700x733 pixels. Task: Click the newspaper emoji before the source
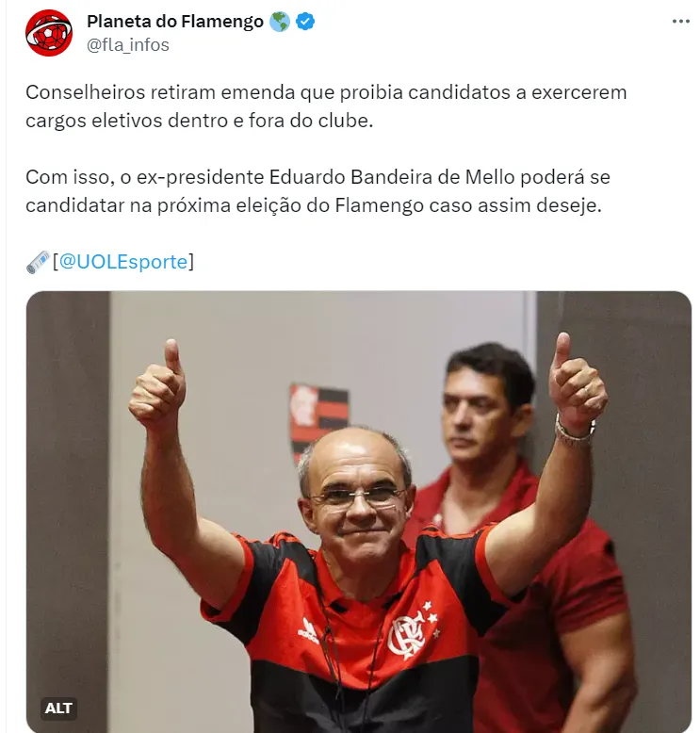[38, 262]
